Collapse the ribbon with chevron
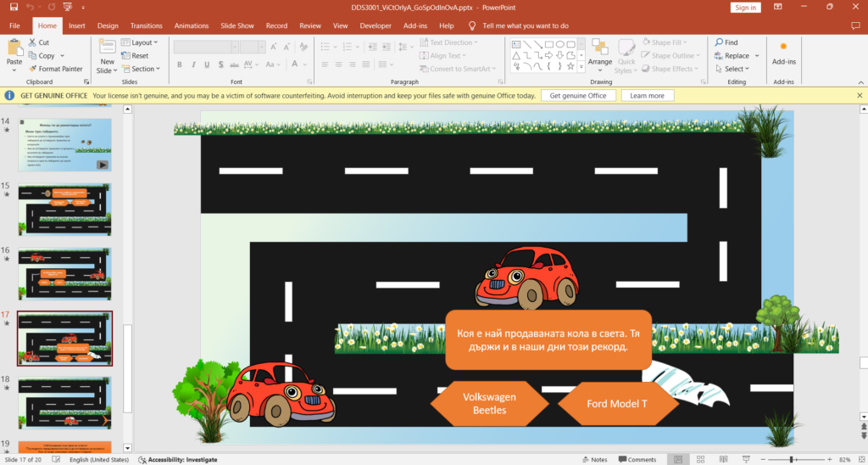This screenshot has height=465, width=868. coord(860,82)
